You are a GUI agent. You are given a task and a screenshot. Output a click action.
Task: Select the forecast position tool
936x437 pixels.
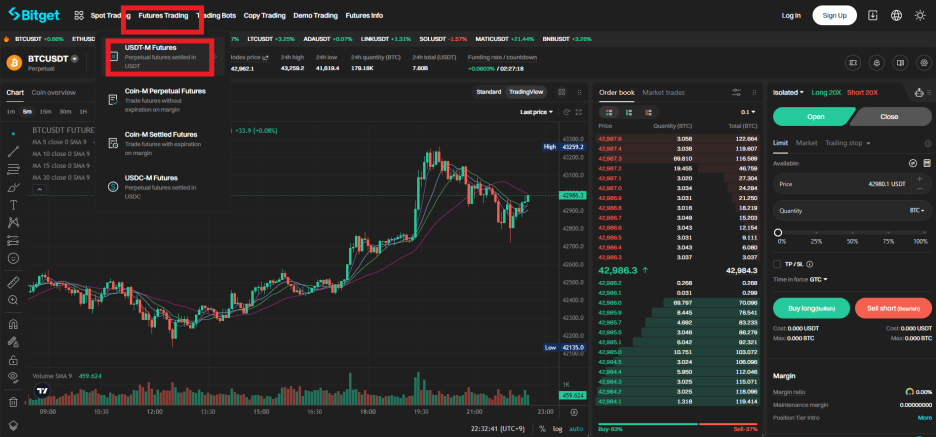[13, 241]
